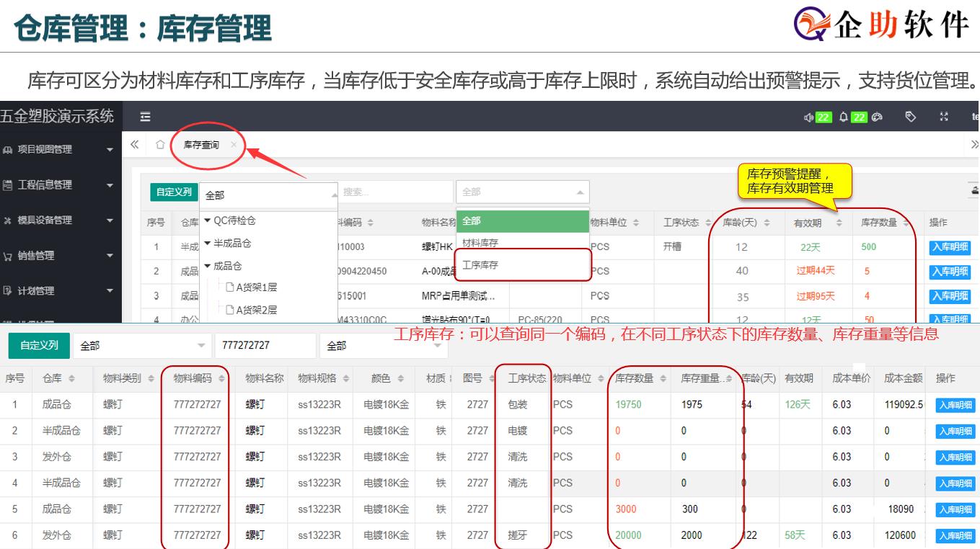Click the tag icon in top bar
Screen dimensions: 980x549
911,117
